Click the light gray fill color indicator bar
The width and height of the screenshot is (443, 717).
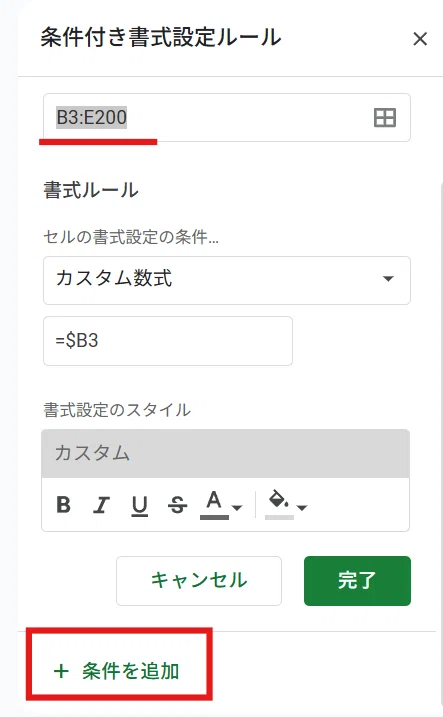pyautogui.click(x=279, y=518)
